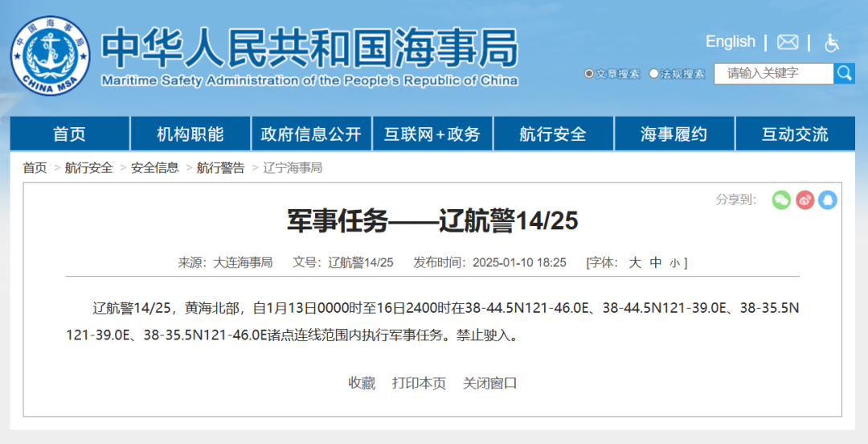
Task: Go to 航行警告 in the breadcrumb
Action: click(220, 168)
